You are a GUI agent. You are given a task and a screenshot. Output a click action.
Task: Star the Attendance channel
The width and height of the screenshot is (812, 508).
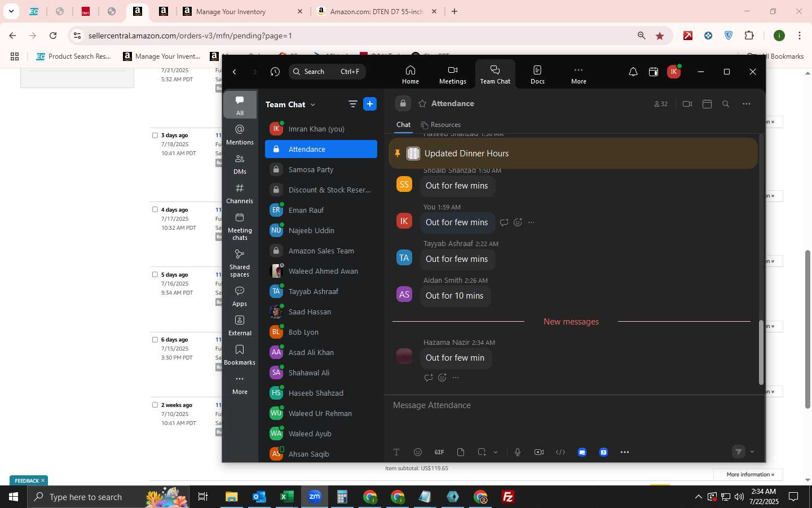click(x=422, y=104)
